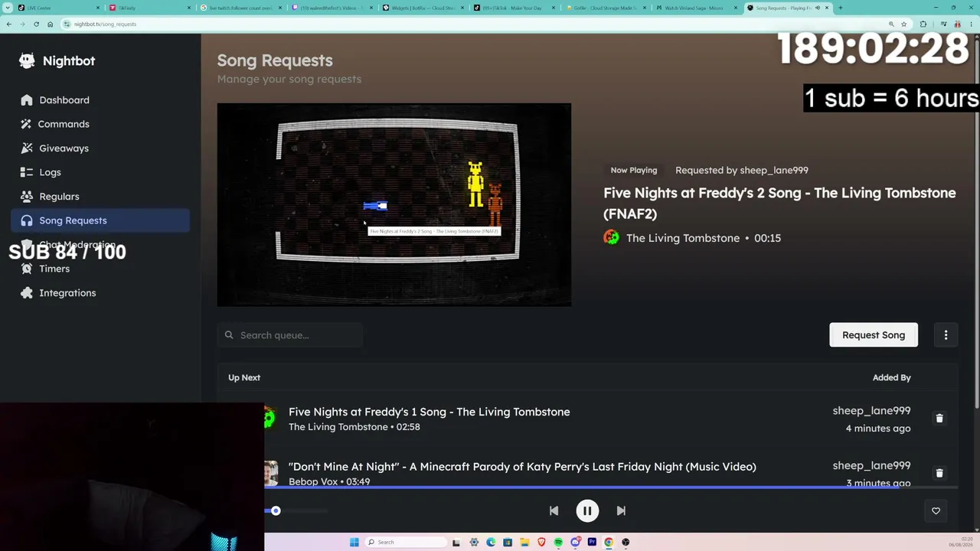Click the Request Song button

click(x=874, y=335)
